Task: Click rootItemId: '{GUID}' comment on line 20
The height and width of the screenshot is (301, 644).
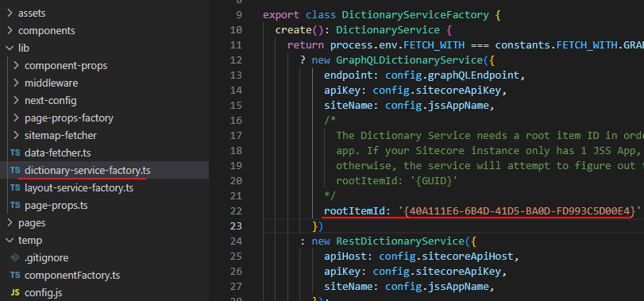Action: click(x=397, y=181)
